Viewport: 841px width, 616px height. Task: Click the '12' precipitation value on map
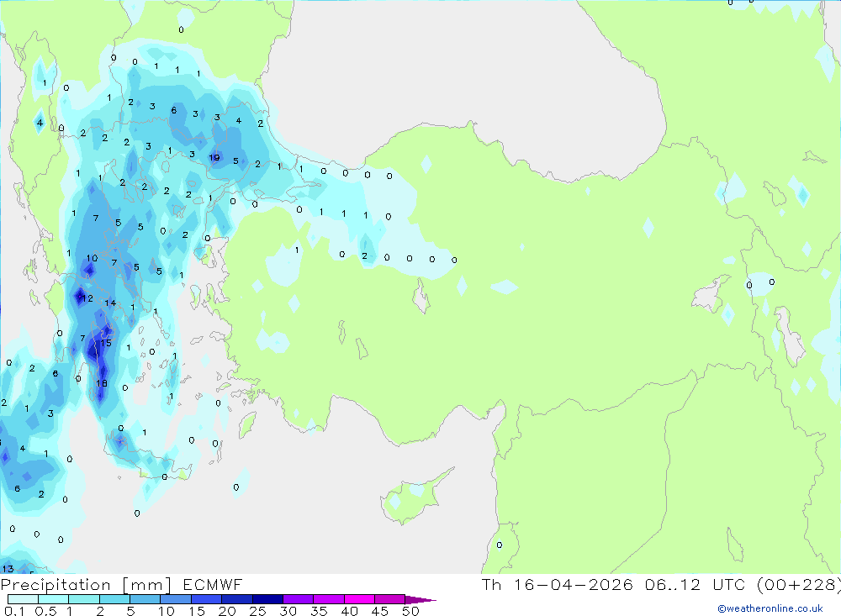coord(87,298)
